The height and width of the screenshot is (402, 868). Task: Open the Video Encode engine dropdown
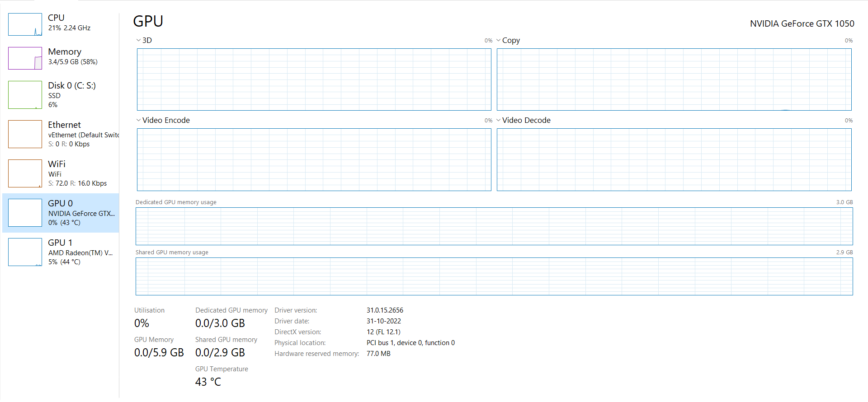click(138, 120)
